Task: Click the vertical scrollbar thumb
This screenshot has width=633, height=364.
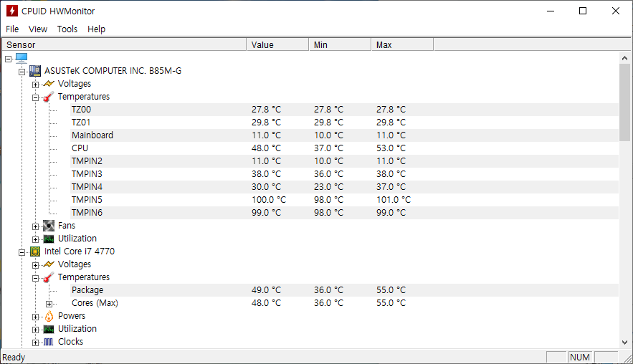Action: tap(624, 102)
